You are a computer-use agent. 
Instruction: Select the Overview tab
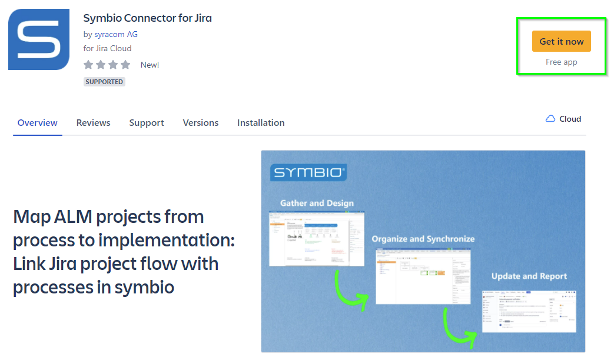click(x=38, y=123)
